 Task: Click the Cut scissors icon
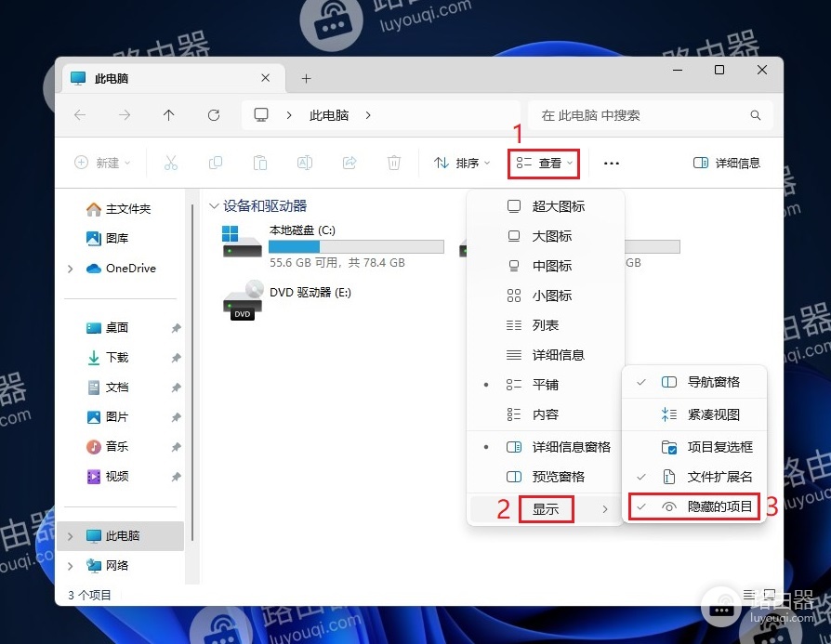click(171, 163)
